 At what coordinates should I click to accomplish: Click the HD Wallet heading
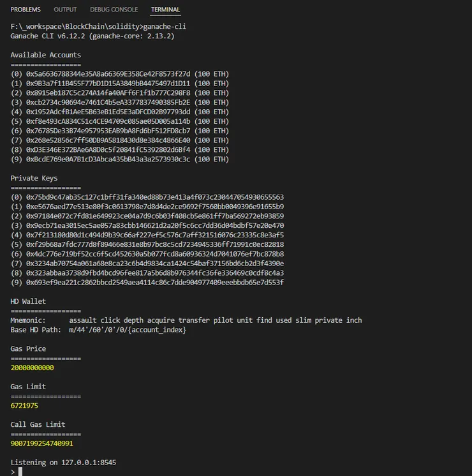[x=28, y=301]
